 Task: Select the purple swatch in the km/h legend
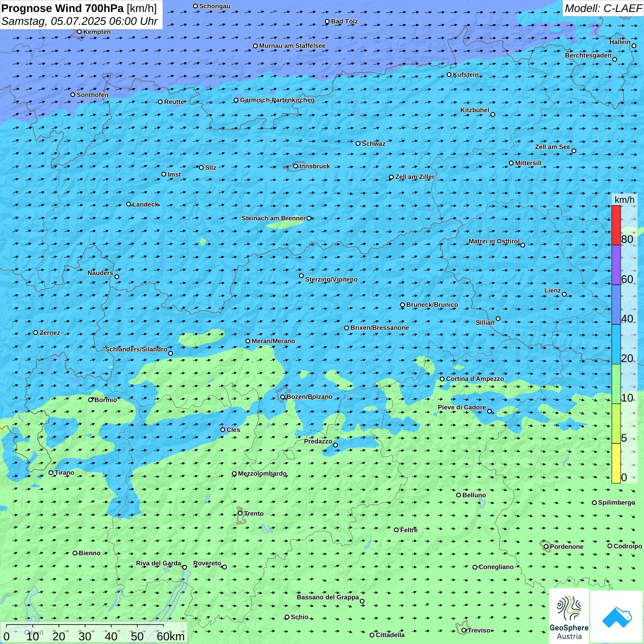[x=616, y=265]
